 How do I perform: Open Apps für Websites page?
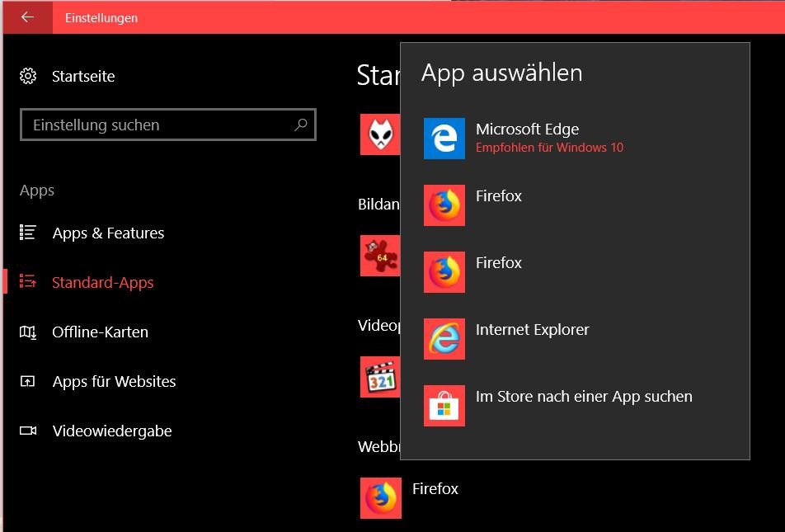coord(114,381)
